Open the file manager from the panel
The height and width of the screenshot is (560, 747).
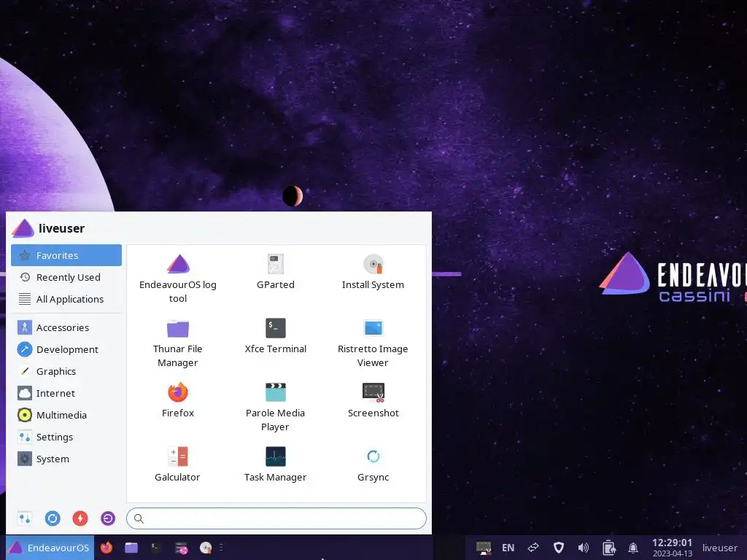131,548
